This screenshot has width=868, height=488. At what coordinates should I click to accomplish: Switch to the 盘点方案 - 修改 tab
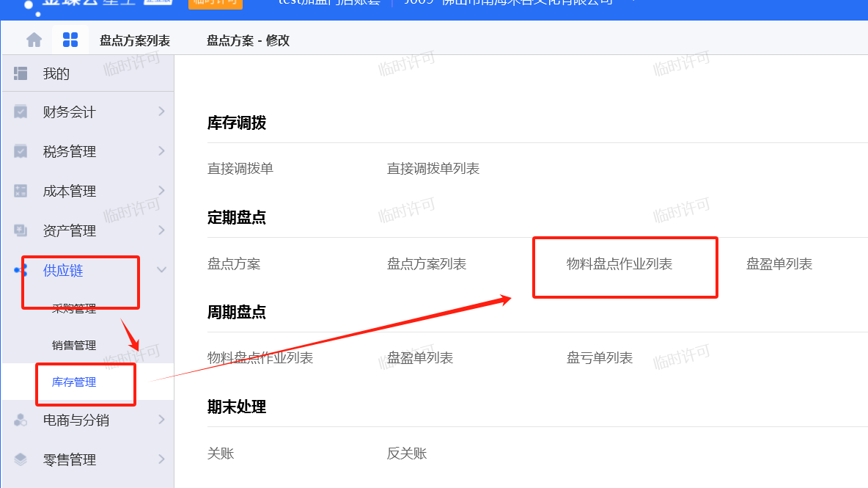[x=248, y=40]
